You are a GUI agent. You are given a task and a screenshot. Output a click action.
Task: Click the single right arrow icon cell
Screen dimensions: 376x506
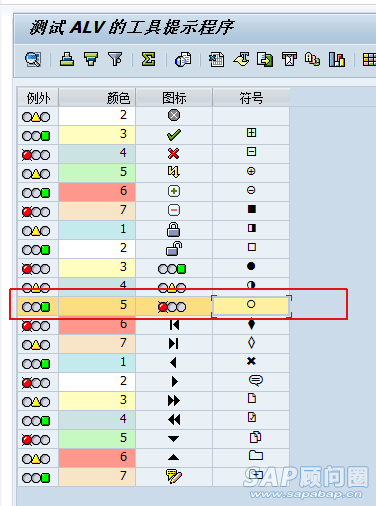[174, 381]
